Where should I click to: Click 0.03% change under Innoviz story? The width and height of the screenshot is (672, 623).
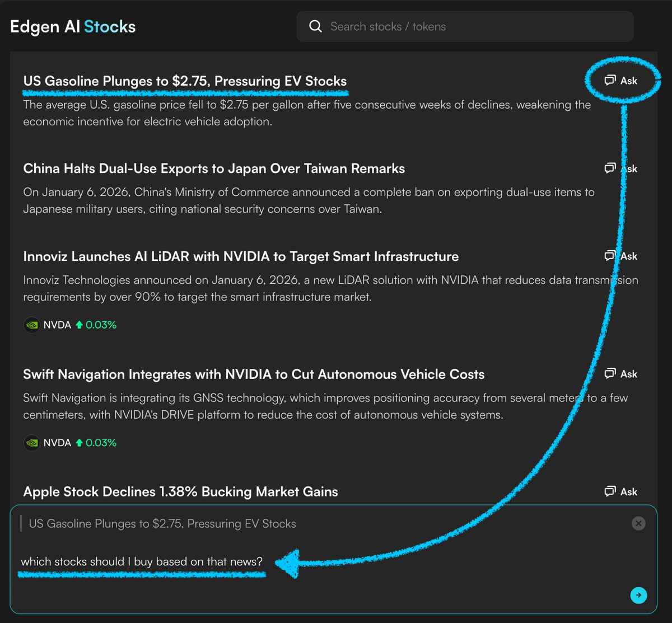click(x=96, y=325)
